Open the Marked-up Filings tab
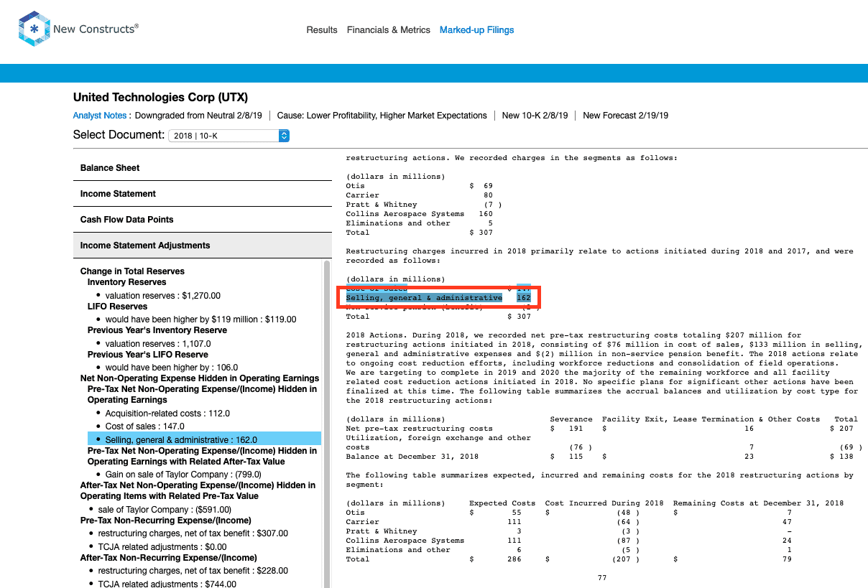Screen dimensions: 868x588 [x=477, y=30]
